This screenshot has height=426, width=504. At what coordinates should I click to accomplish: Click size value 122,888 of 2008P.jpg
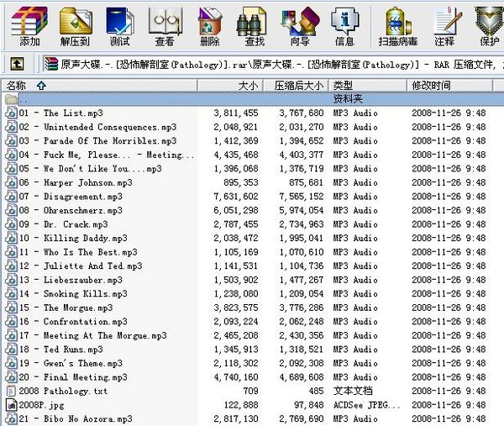[x=241, y=405]
